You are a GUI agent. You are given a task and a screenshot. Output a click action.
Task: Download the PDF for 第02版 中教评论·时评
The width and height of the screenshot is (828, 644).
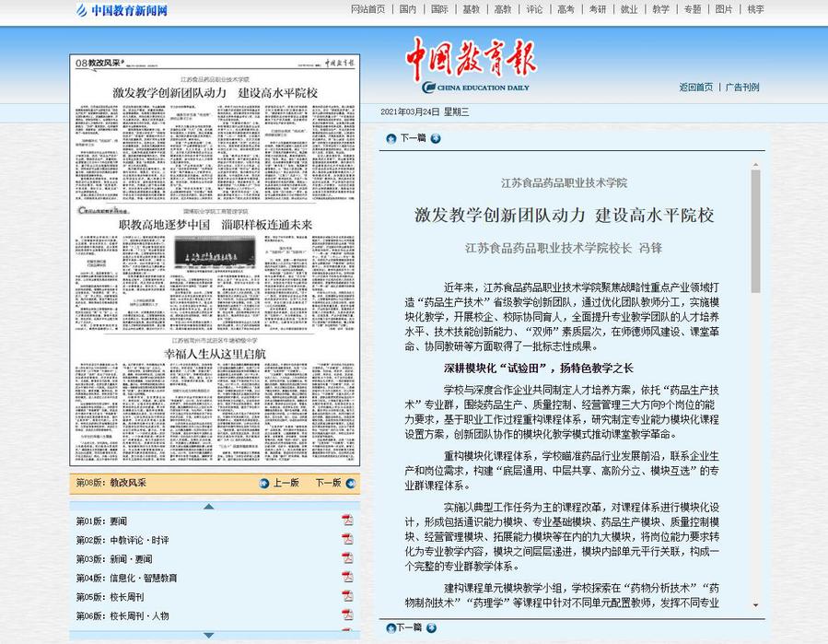(x=347, y=539)
